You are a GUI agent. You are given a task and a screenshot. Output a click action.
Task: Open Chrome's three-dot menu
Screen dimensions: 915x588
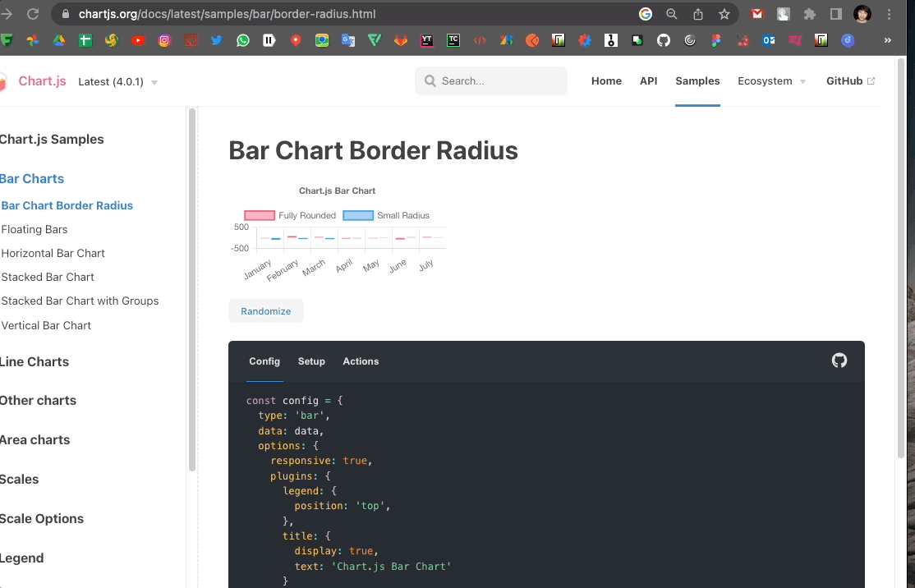click(890, 14)
